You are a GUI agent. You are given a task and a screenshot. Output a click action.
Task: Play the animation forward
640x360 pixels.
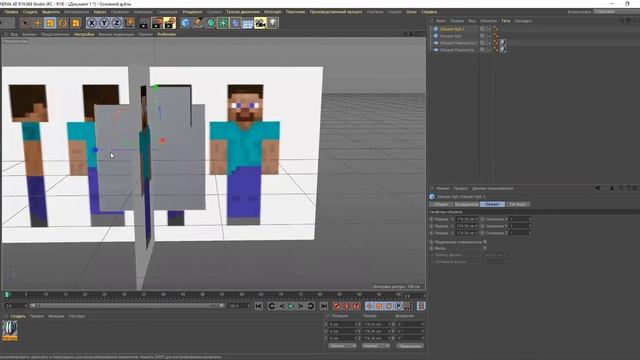[291, 306]
